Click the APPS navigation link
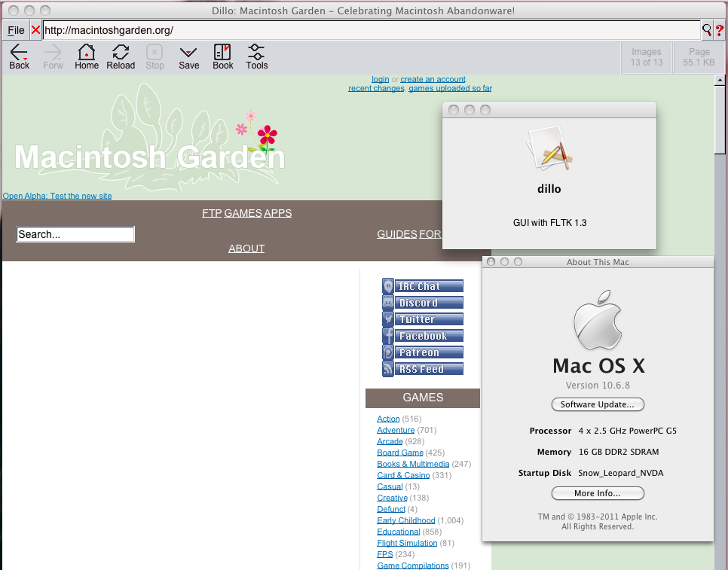 coord(277,213)
